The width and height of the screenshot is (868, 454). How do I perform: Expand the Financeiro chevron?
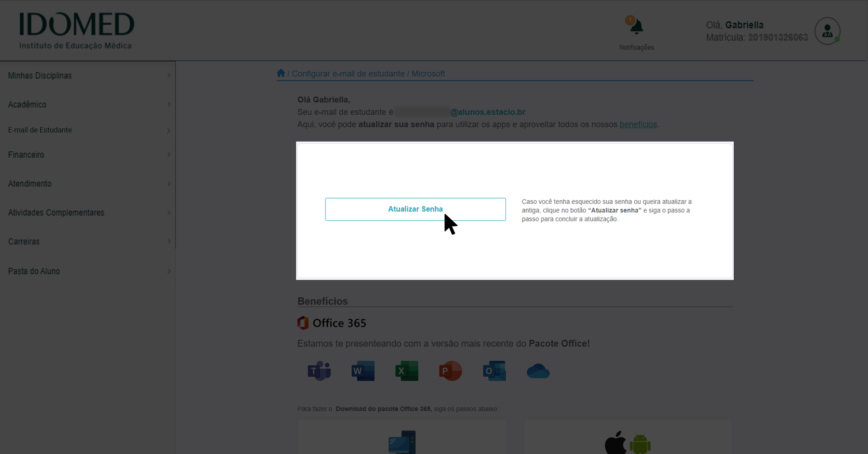[x=169, y=155]
